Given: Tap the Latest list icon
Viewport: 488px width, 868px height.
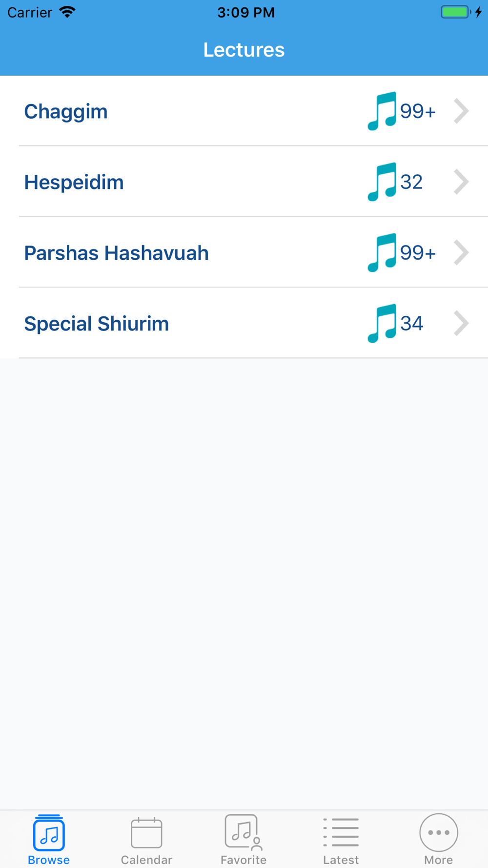Looking at the screenshot, I should [x=341, y=832].
